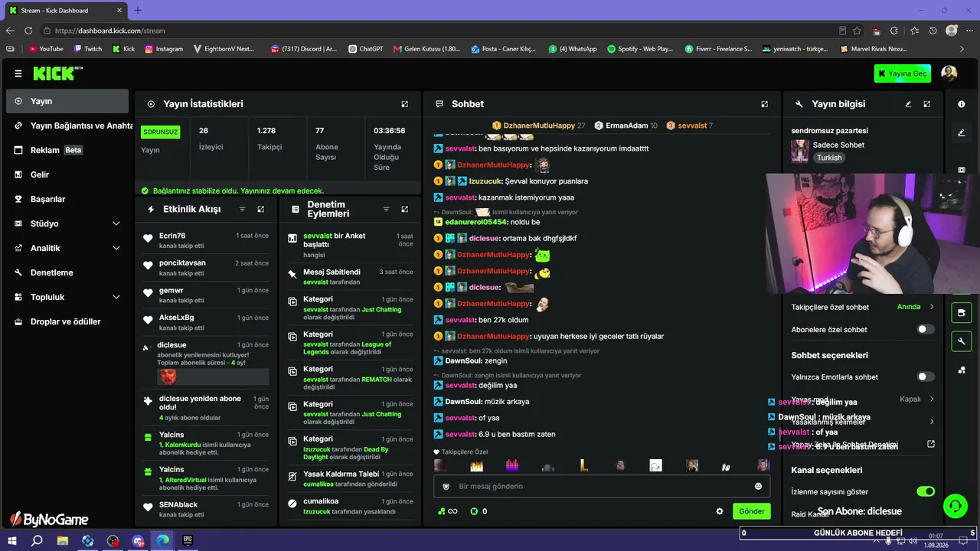Open the Kick home logo

pyautogui.click(x=57, y=73)
